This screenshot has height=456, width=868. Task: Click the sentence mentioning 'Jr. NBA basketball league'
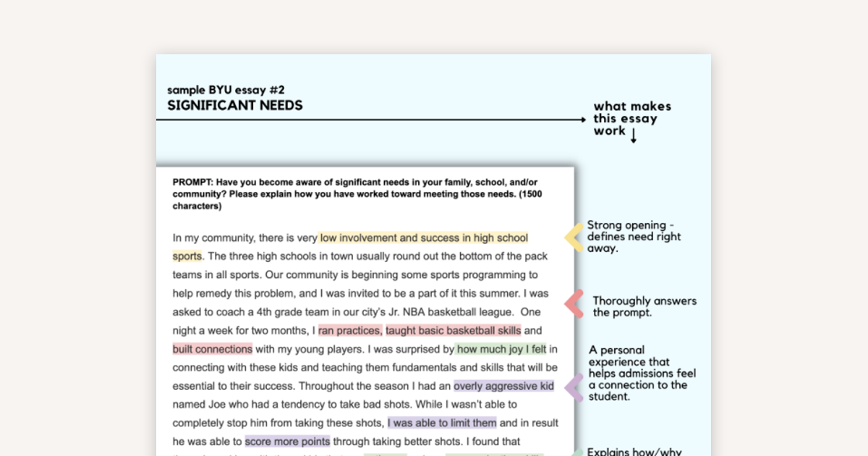pyautogui.click(x=357, y=312)
